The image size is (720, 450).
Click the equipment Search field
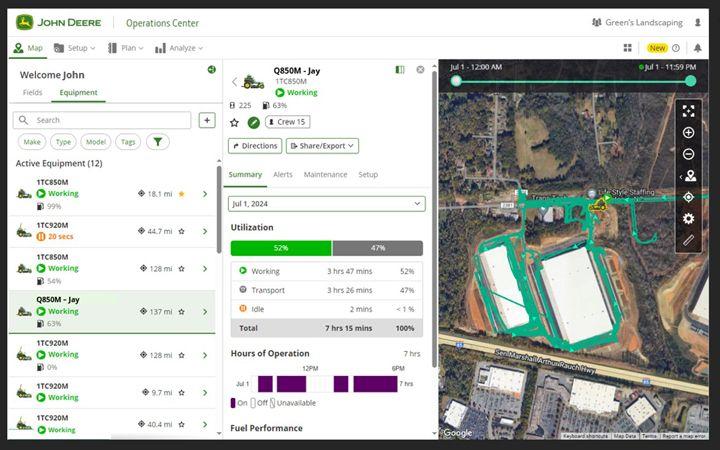[102, 120]
